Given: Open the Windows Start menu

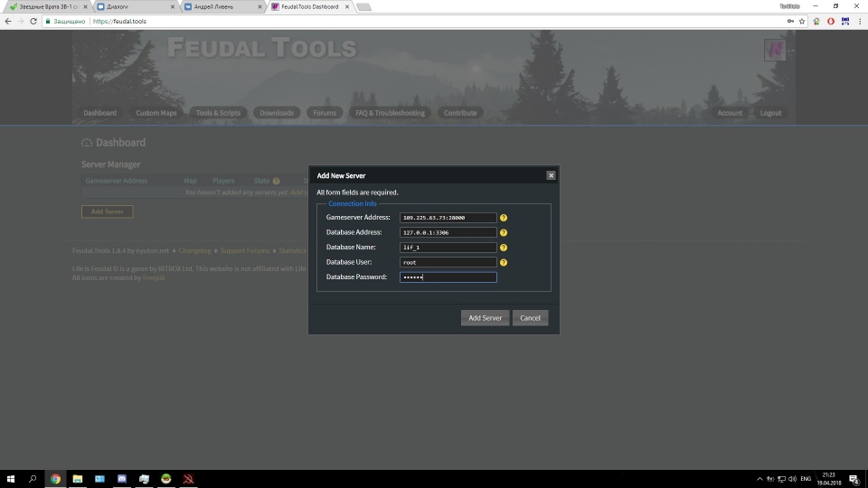Looking at the screenshot, I should 11,479.
